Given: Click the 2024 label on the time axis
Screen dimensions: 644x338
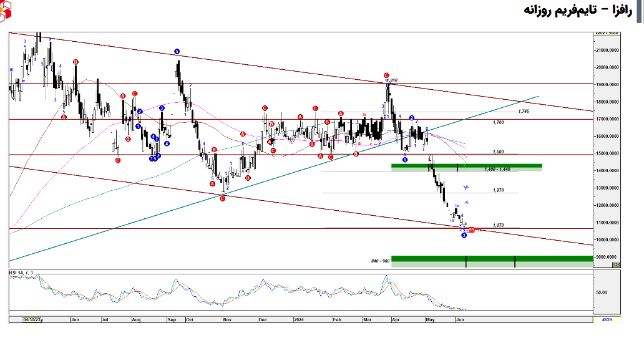Looking at the screenshot, I should tap(299, 319).
